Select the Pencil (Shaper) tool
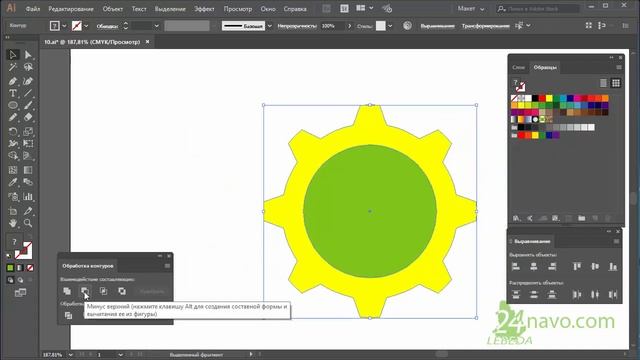This screenshot has height=360, width=640. pos(13,118)
